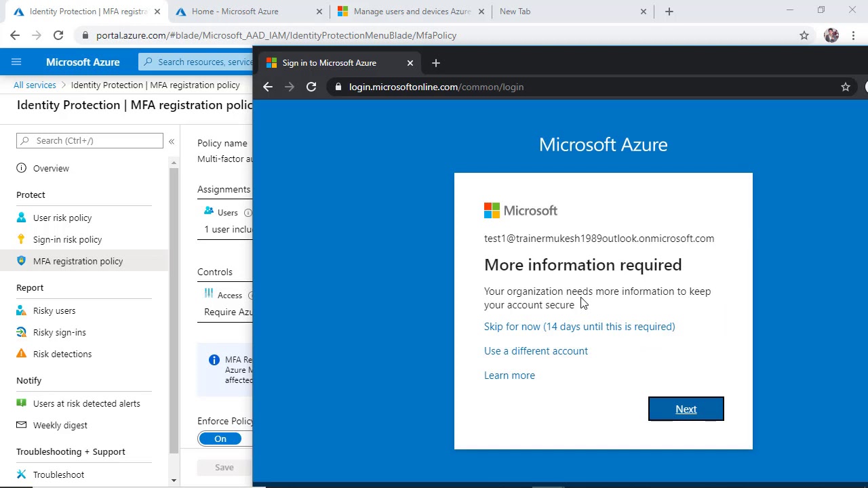Click All services breadcrumb link
868x488 pixels.
click(x=35, y=85)
